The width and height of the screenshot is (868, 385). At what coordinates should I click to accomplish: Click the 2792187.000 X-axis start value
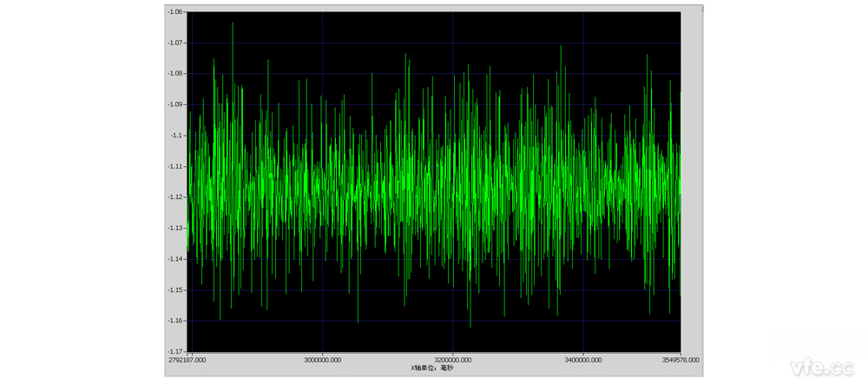188,360
